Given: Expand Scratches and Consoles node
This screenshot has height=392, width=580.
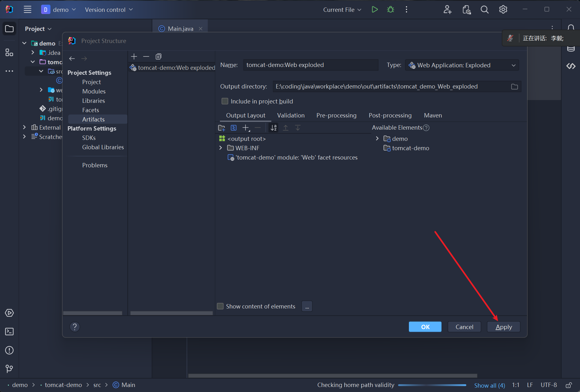Looking at the screenshot, I should 24,136.
